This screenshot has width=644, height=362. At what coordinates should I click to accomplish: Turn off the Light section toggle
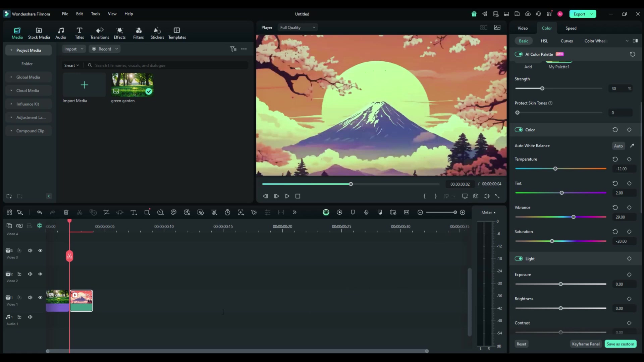[x=519, y=259]
